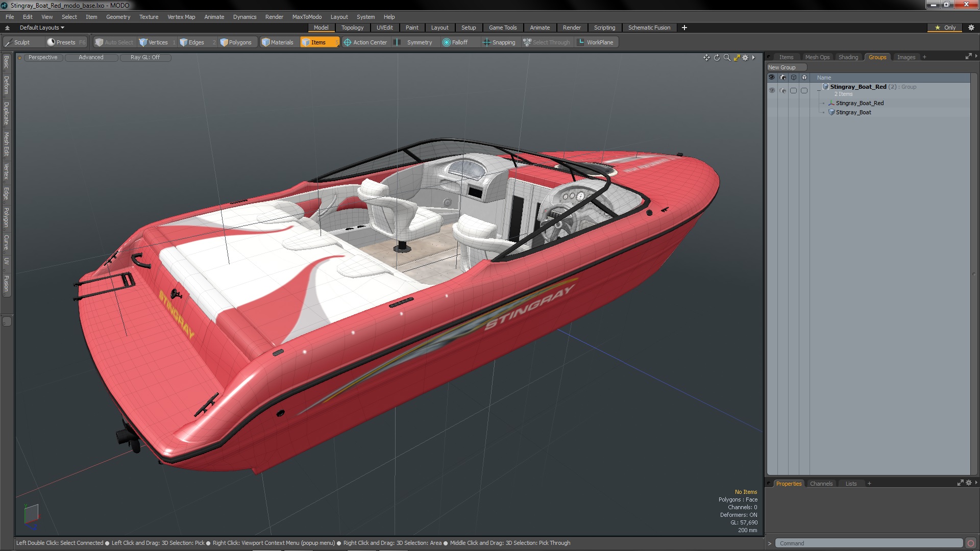Viewport: 980px width, 551px height.
Task: Click the Command input field
Action: (x=869, y=543)
